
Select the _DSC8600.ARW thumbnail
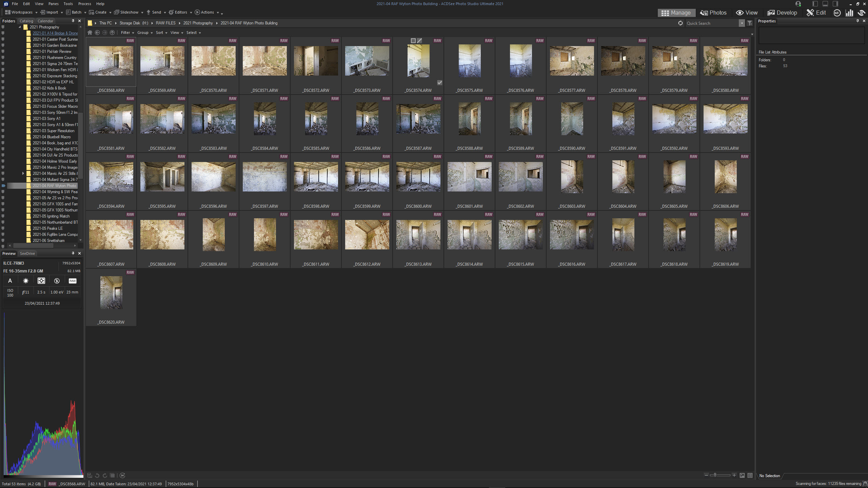coord(418,177)
